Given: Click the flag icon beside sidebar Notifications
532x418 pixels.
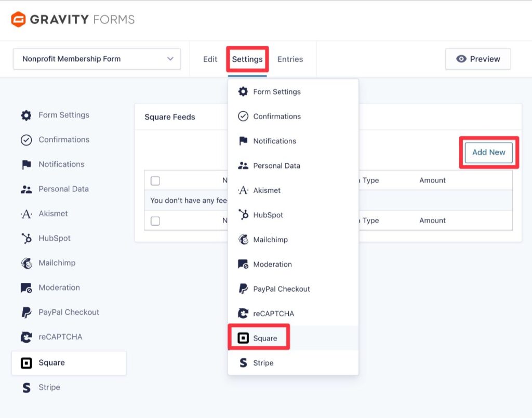Looking at the screenshot, I should 26,165.
